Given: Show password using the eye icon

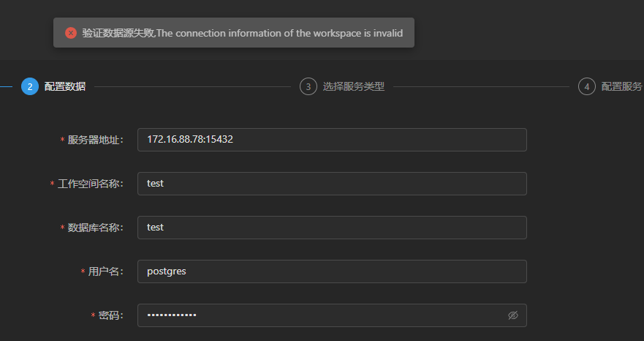Looking at the screenshot, I should tap(512, 315).
